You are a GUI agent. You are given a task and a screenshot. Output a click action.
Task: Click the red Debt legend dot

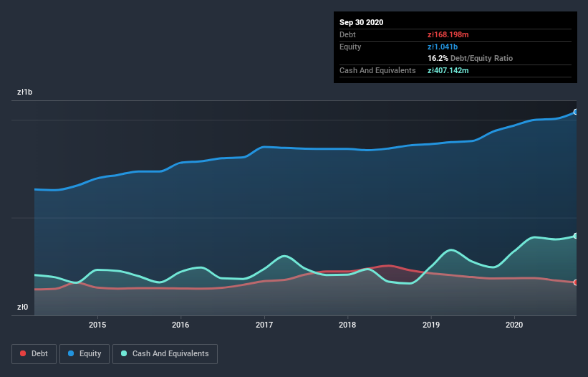[23, 353]
